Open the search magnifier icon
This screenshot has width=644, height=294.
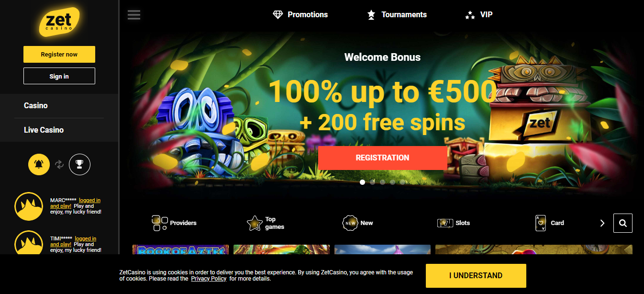coord(623,223)
